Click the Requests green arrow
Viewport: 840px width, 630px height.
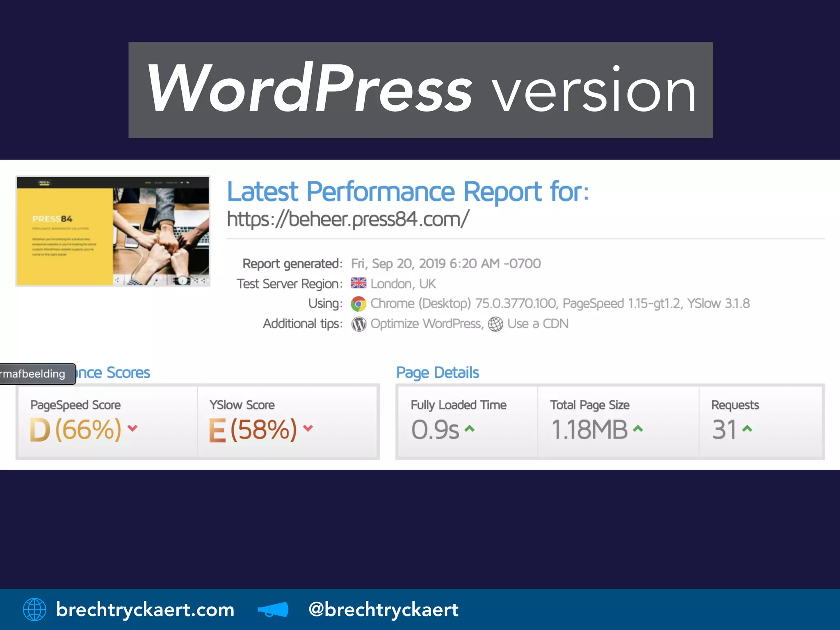747,429
